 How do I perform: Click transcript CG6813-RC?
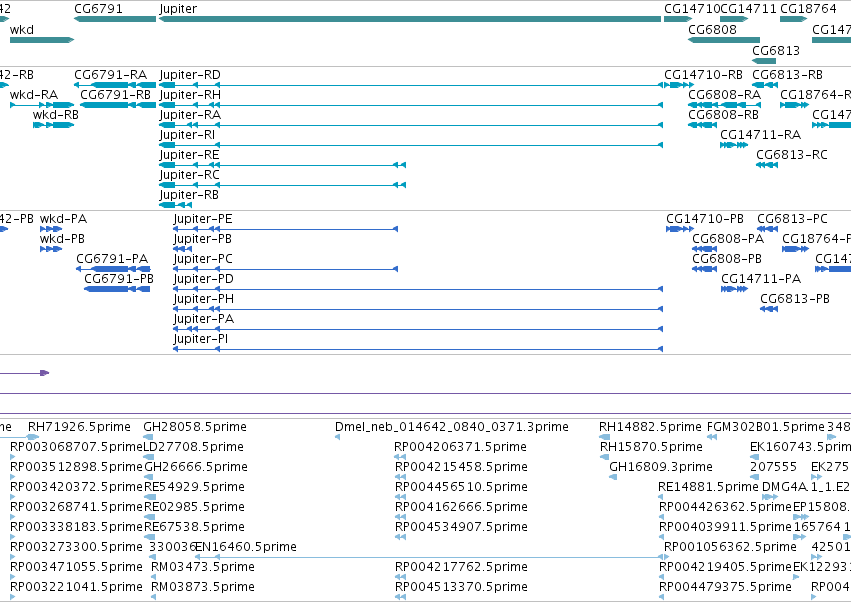pos(767,165)
